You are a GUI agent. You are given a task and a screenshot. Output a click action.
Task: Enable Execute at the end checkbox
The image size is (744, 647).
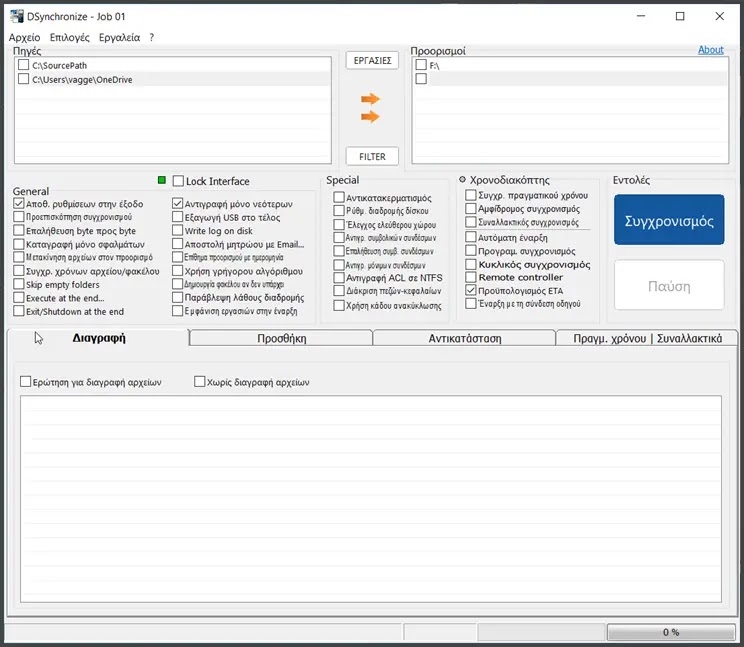click(19, 298)
